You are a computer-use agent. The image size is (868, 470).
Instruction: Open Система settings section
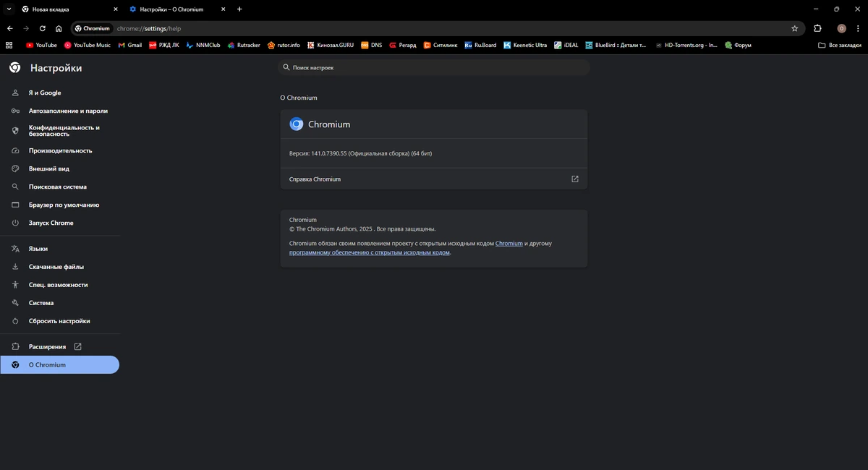(x=60, y=303)
